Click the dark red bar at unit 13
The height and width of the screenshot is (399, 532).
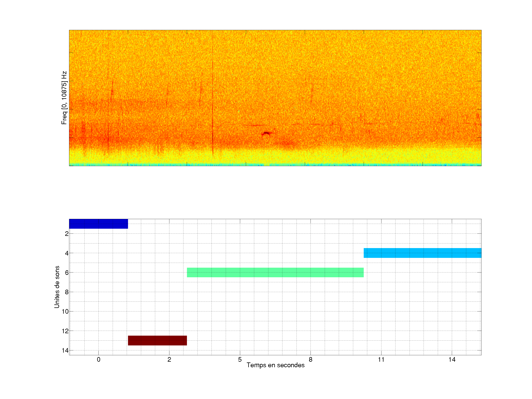pyautogui.click(x=157, y=341)
